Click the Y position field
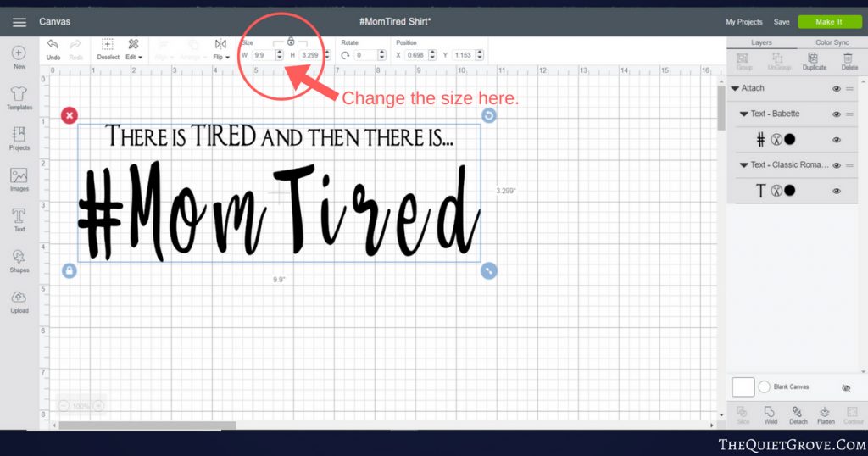868x456 pixels. click(x=464, y=55)
